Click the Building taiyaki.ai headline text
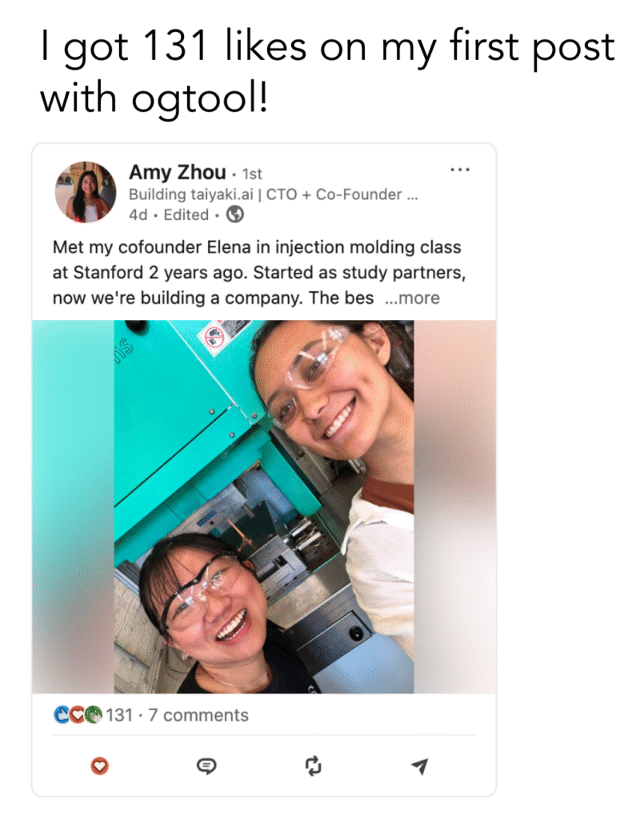This screenshot has height=819, width=644. coord(273,194)
